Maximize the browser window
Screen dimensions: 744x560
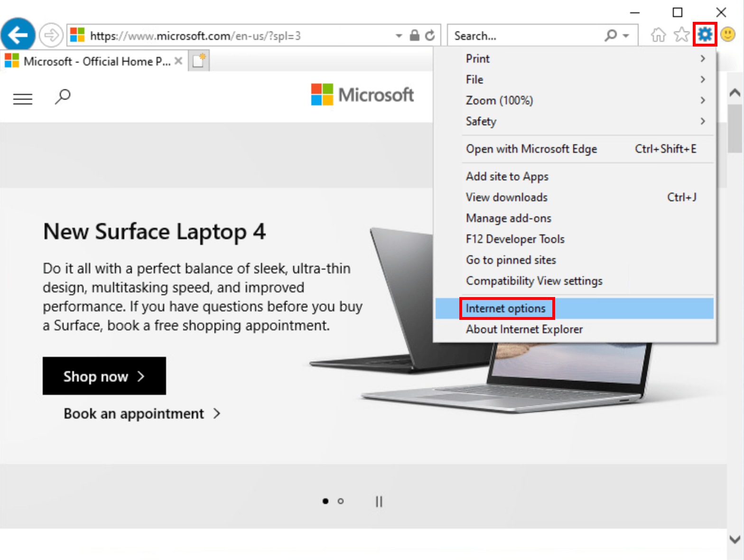(678, 12)
